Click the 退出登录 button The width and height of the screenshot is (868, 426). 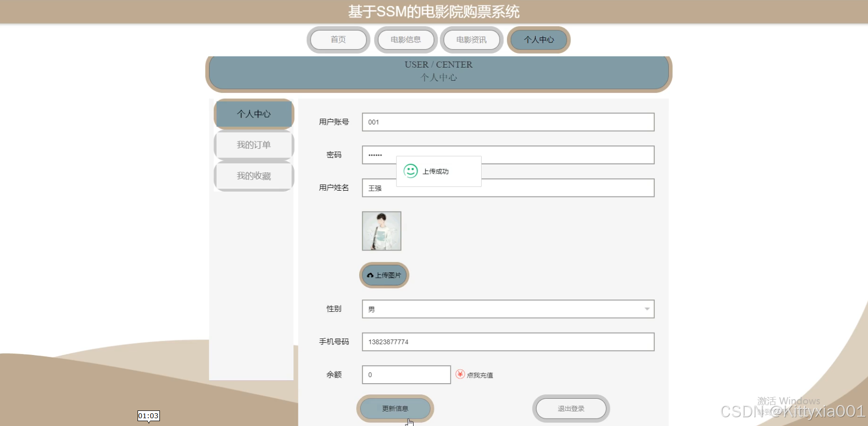tap(571, 408)
